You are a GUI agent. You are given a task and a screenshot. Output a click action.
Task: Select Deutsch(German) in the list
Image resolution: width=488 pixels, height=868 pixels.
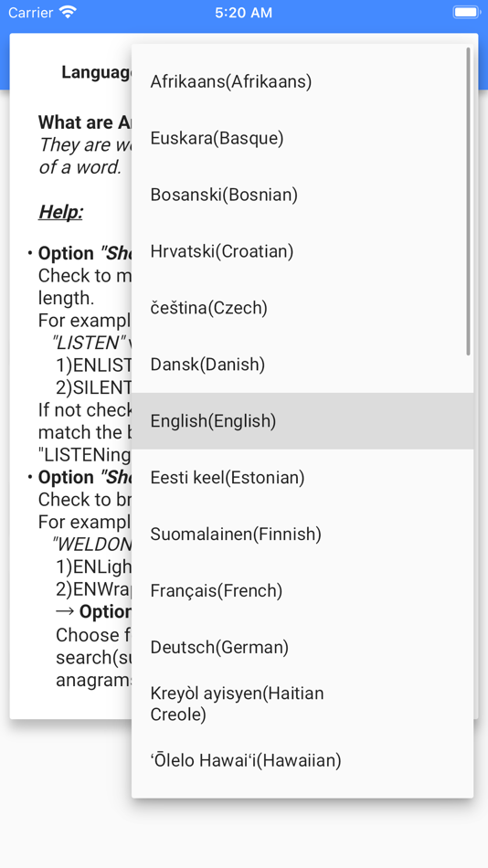pos(302,647)
